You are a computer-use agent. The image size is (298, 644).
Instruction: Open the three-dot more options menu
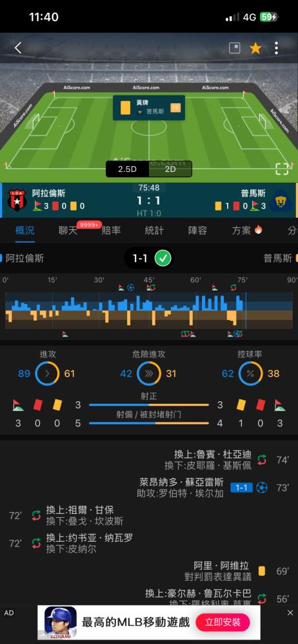[x=276, y=48]
